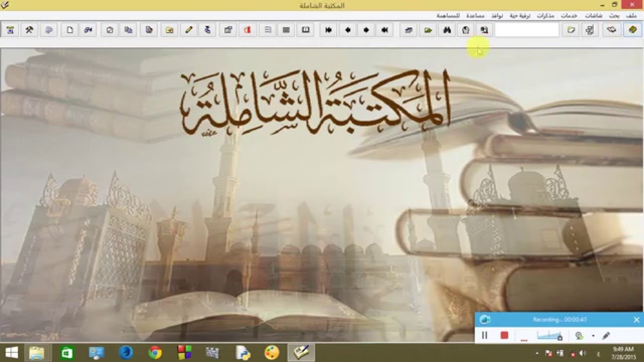Viewport: 644px width, 362px height.
Task: Open Google Chrome from taskbar
Action: [155, 352]
